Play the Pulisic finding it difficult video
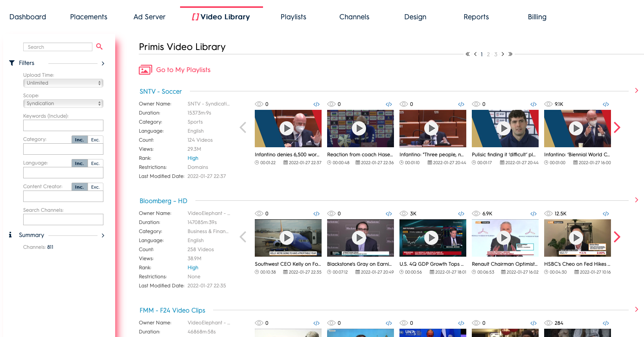Screen dimensions: 644x337 pyautogui.click(x=504, y=128)
